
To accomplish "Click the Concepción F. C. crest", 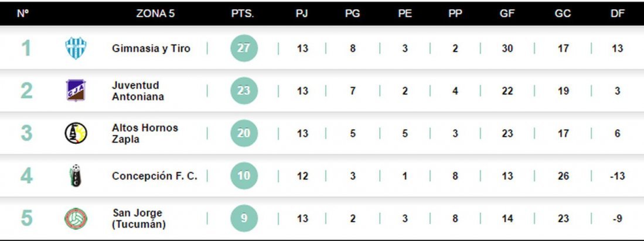I will click(76, 176).
